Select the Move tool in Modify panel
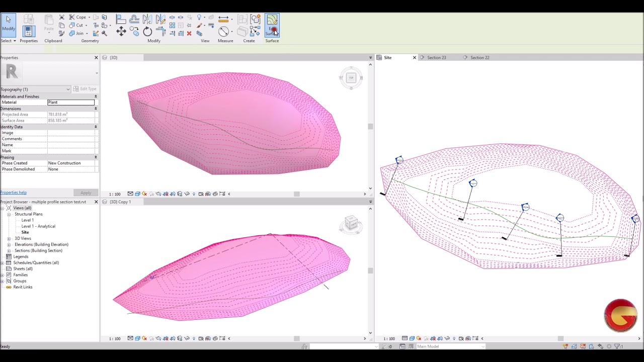 pyautogui.click(x=121, y=32)
